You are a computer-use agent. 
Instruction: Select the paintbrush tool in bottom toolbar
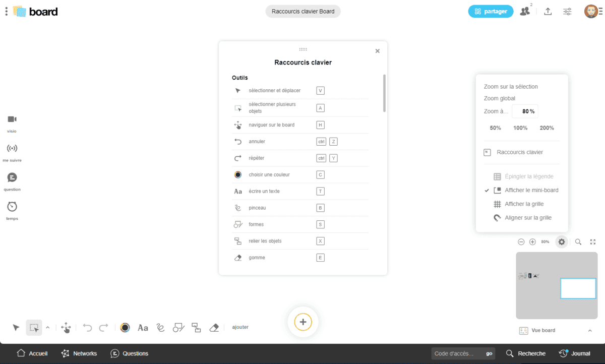(161, 328)
